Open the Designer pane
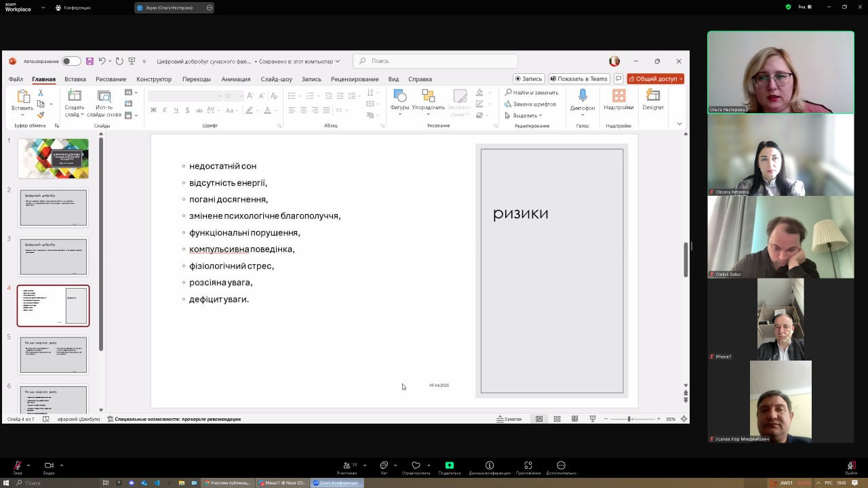 653,100
